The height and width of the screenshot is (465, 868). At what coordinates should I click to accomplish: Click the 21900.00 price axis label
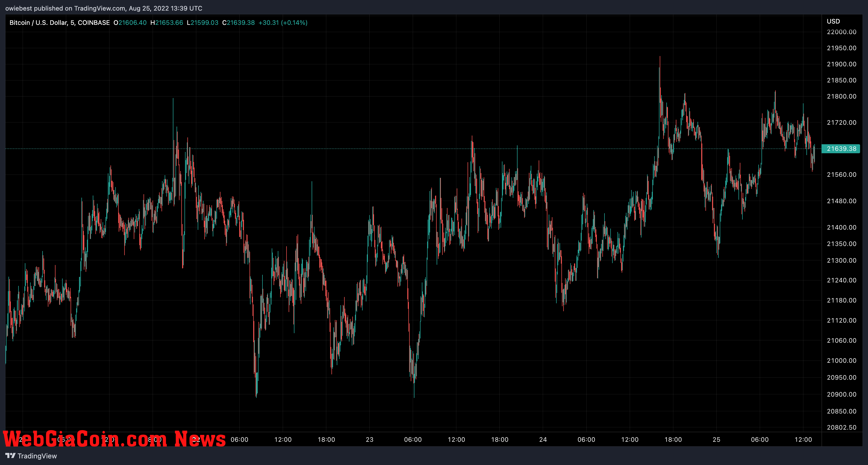tap(841, 64)
